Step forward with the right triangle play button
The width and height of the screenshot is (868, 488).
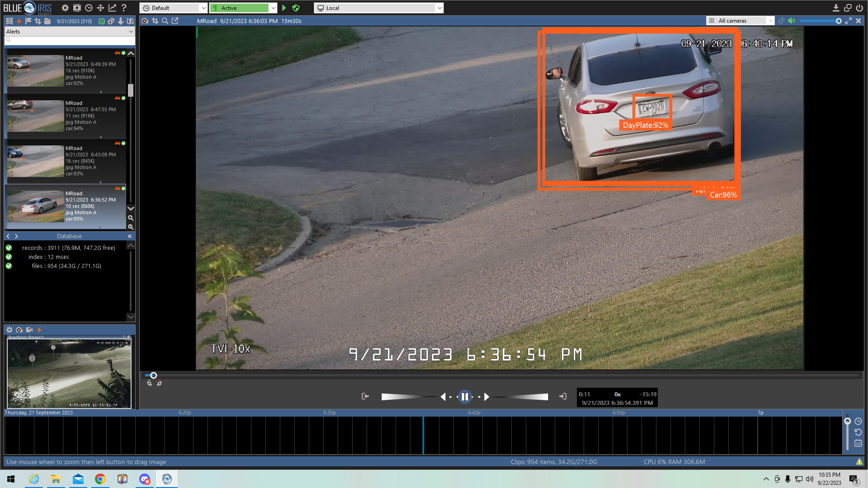coord(487,397)
